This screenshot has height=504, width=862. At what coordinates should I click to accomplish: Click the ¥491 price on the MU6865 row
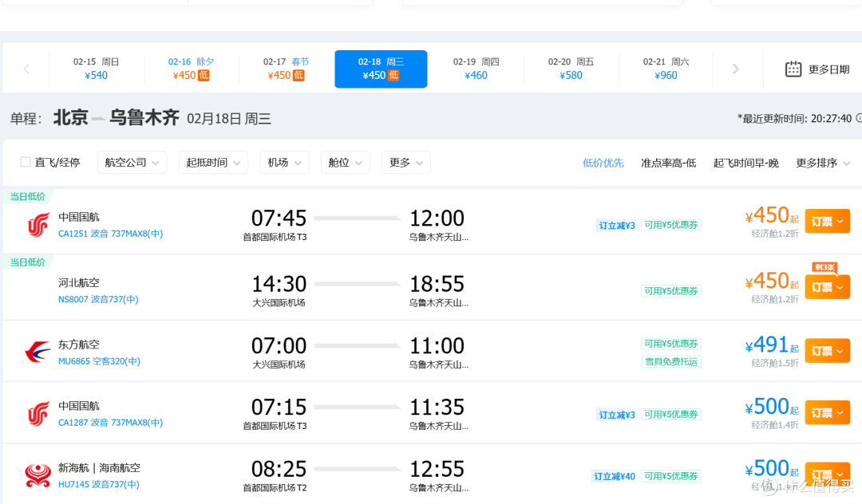click(772, 345)
